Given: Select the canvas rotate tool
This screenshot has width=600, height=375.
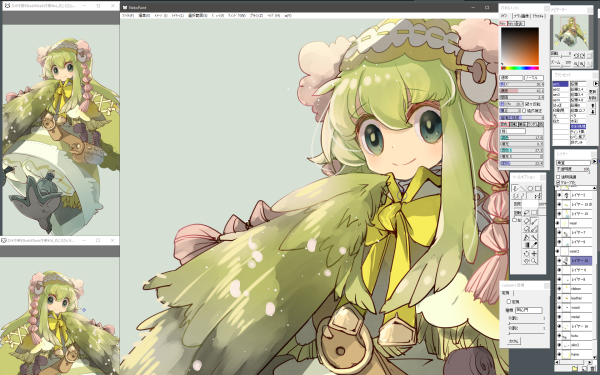Looking at the screenshot, I should point(526,253).
